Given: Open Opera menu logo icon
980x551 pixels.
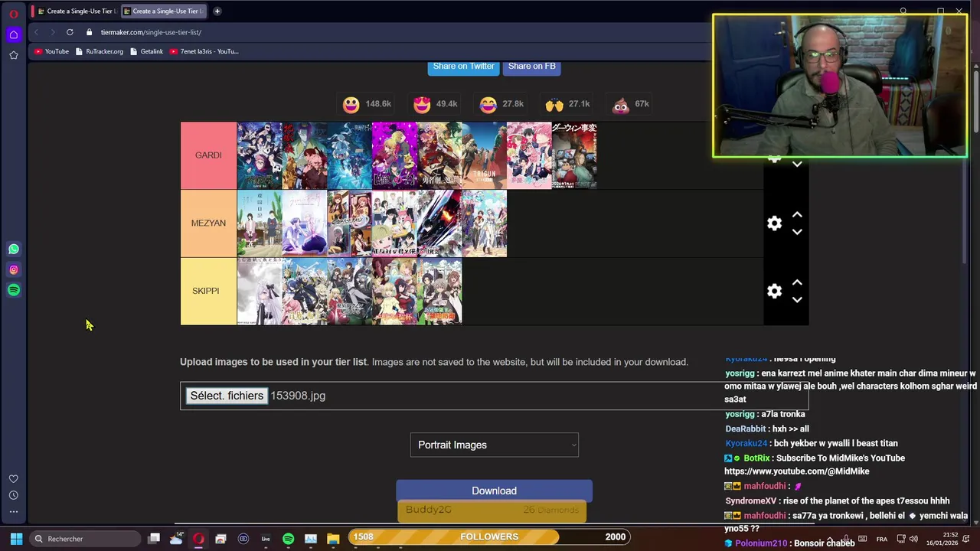Looking at the screenshot, I should pos(14,13).
